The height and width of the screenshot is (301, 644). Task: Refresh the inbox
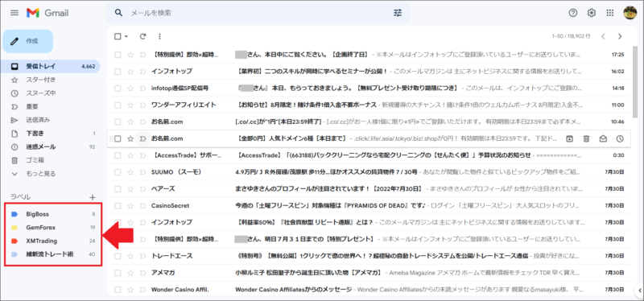[143, 36]
